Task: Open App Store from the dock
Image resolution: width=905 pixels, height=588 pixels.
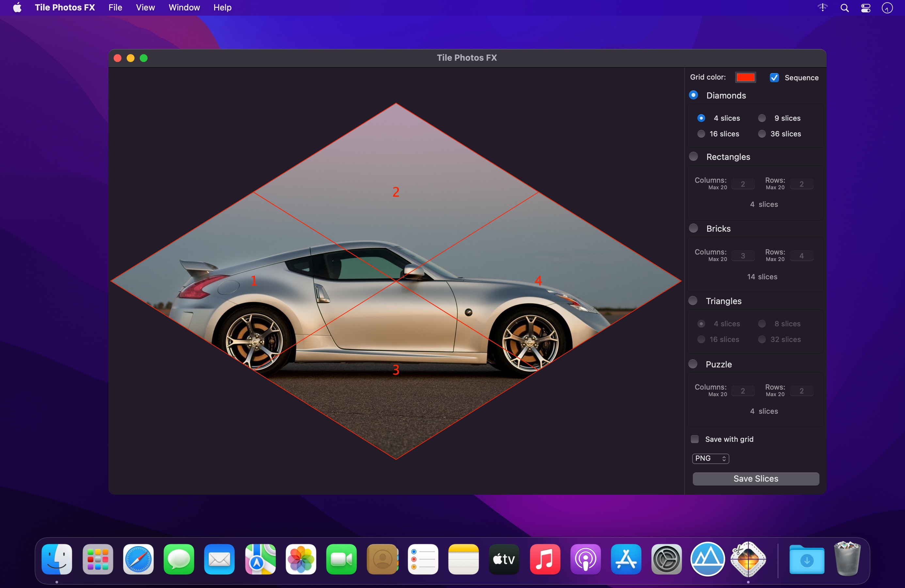Action: coord(626,559)
